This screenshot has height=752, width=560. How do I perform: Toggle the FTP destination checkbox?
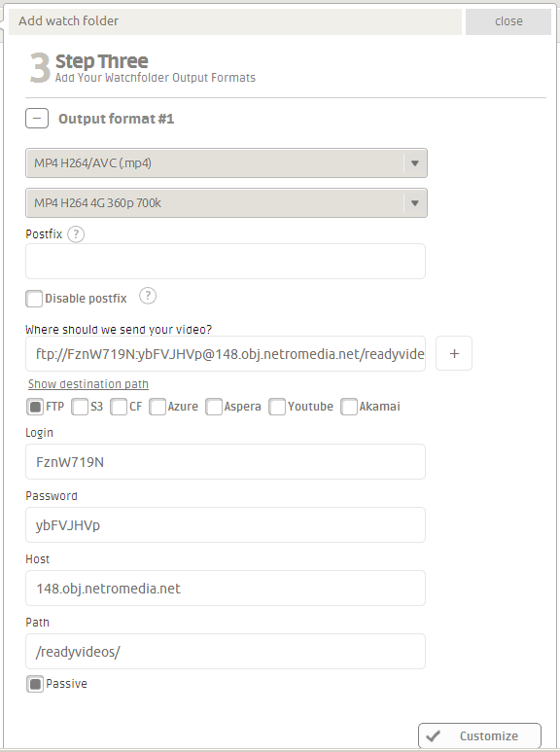(x=35, y=407)
